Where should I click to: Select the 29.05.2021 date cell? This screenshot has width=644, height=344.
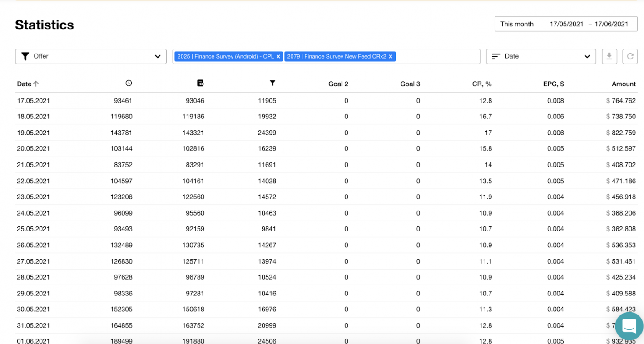click(x=33, y=293)
